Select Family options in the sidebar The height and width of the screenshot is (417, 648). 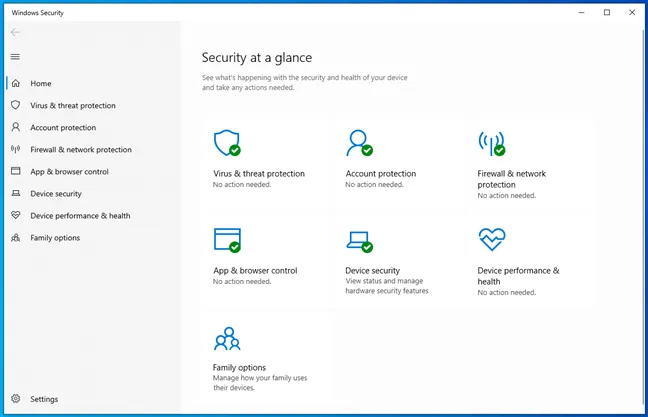(55, 238)
